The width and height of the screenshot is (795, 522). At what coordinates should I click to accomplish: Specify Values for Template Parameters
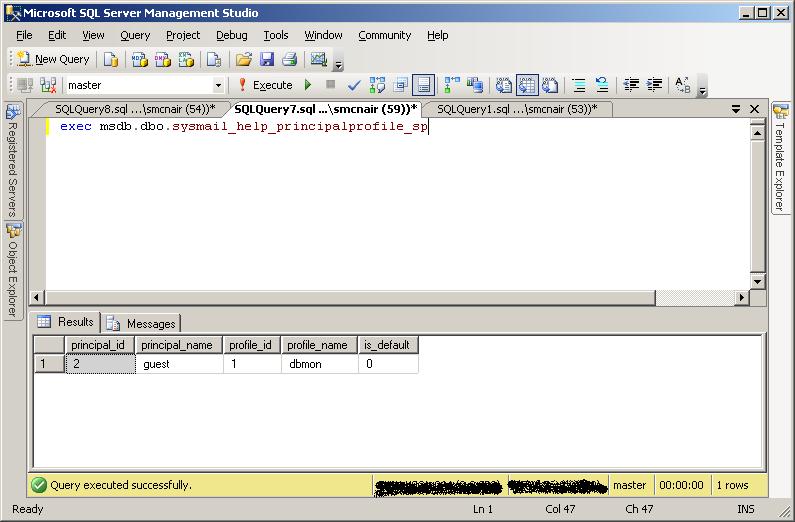click(682, 85)
